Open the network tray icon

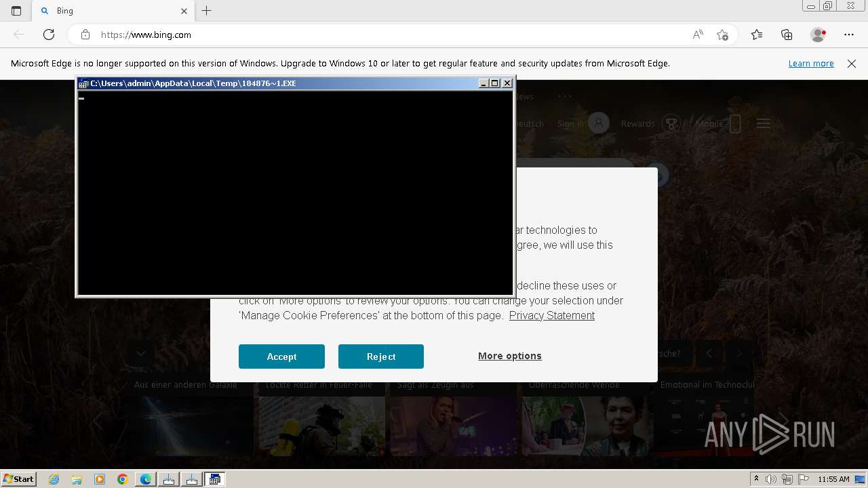pos(787,479)
